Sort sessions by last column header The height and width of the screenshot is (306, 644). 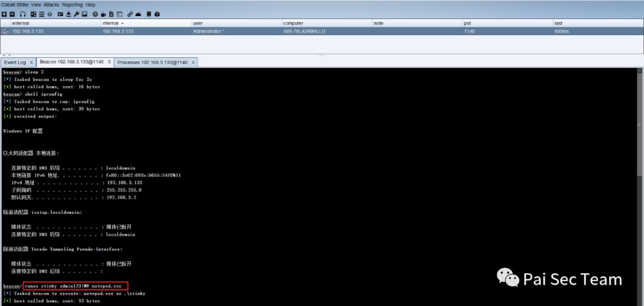(x=598, y=23)
